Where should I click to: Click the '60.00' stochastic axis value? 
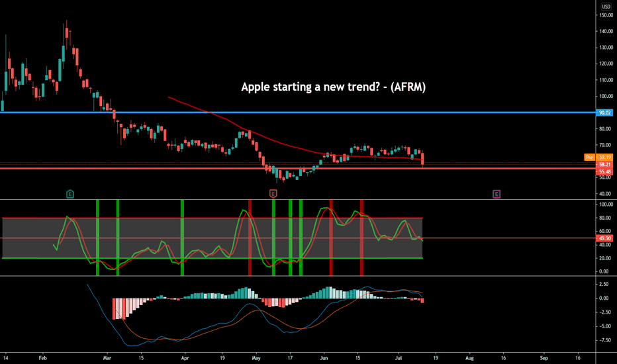(606, 231)
